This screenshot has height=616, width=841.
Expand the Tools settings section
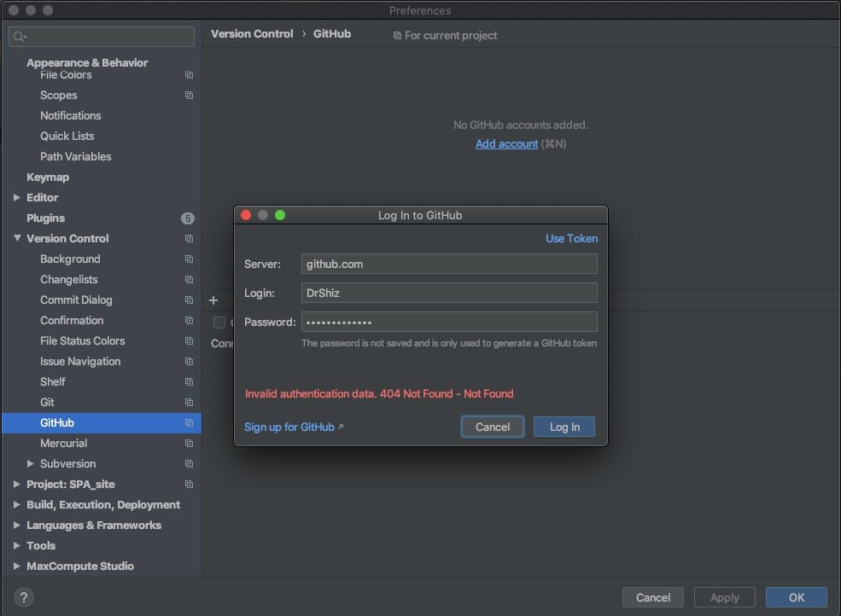16,546
